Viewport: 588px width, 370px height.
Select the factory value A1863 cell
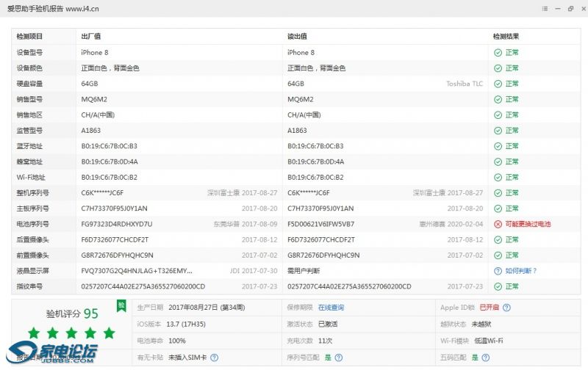click(x=90, y=131)
